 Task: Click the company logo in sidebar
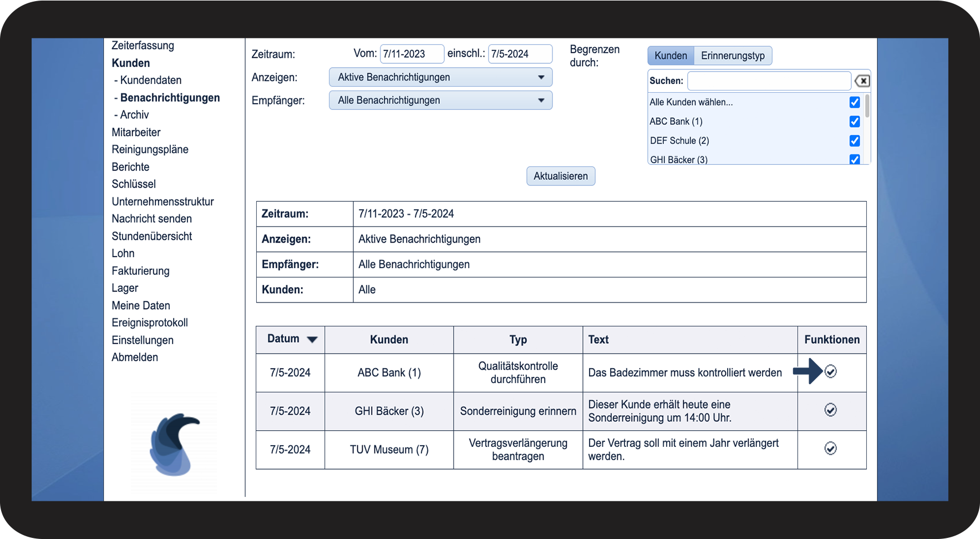click(x=174, y=444)
